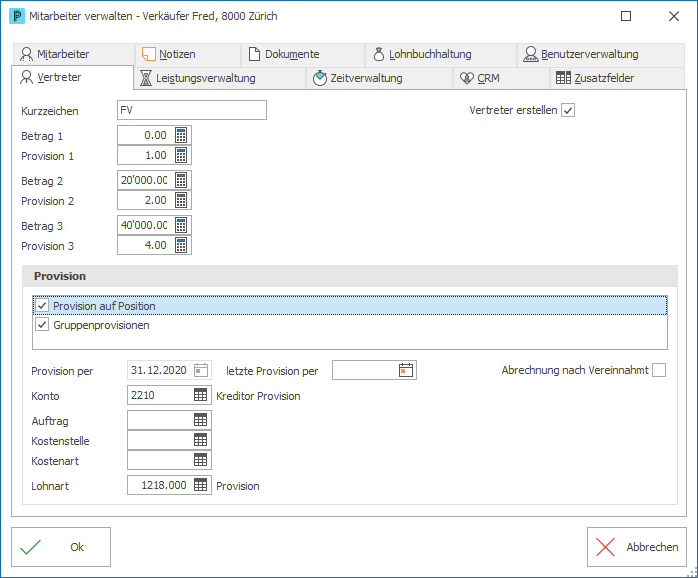Viewport: 698px width, 578px height.
Task: Click the Provision section header
Action: point(350,276)
